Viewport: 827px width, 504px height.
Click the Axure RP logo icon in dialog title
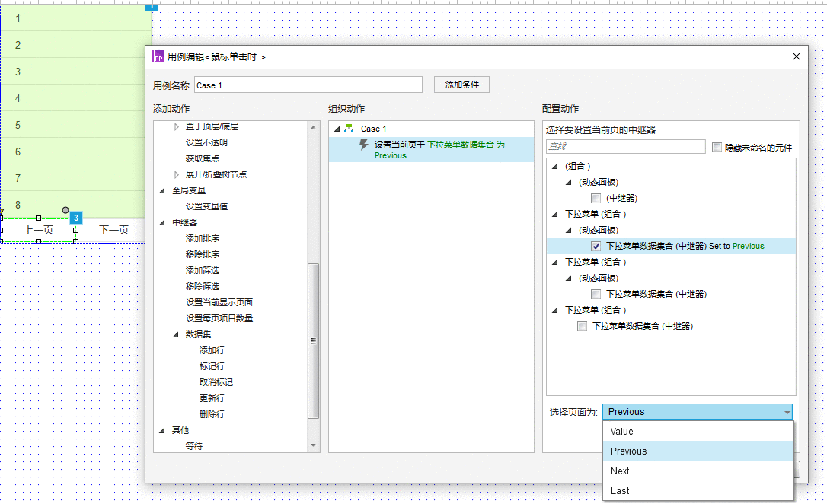[x=158, y=56]
